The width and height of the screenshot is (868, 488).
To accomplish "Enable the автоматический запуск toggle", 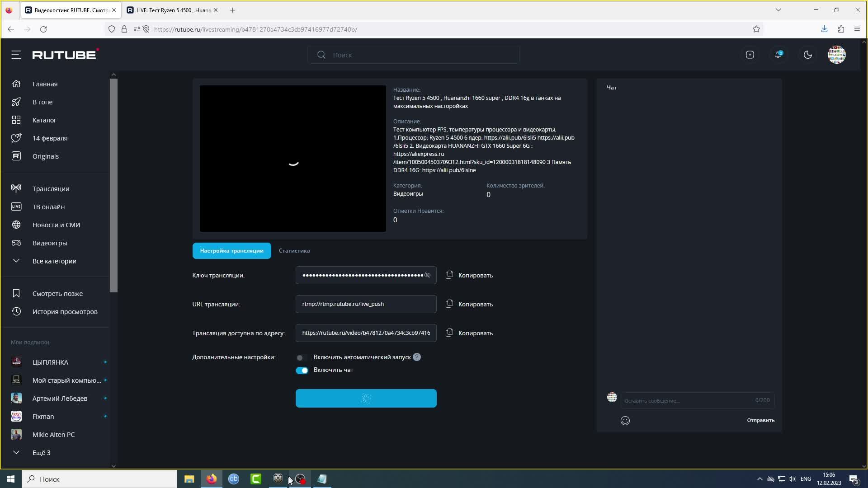I will (302, 357).
